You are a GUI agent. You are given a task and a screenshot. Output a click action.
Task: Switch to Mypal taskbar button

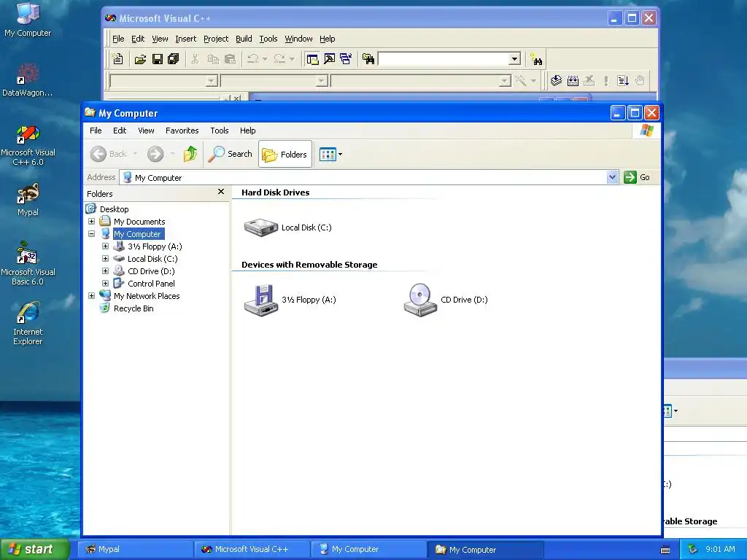tap(135, 549)
